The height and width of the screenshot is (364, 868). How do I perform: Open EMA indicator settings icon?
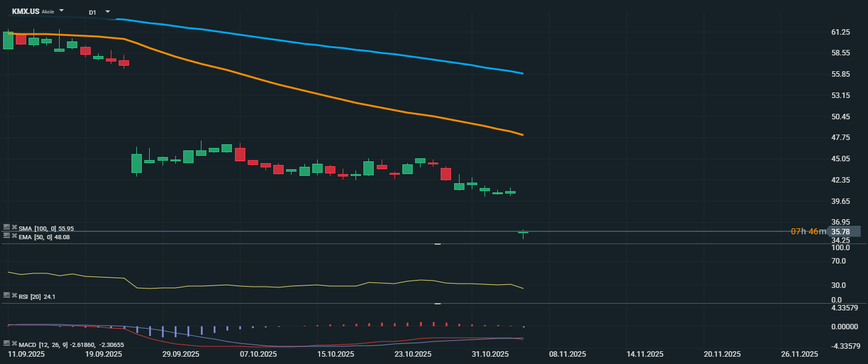point(7,236)
